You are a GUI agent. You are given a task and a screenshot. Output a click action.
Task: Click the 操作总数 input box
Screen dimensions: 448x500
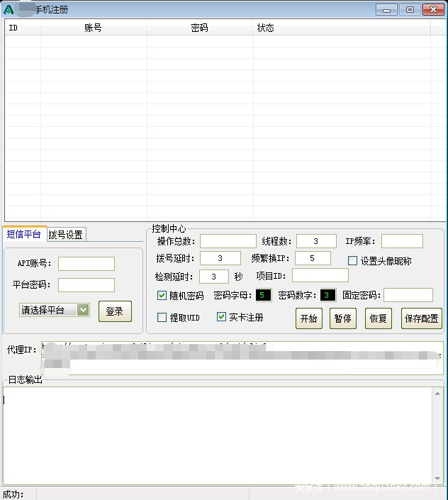tap(228, 242)
